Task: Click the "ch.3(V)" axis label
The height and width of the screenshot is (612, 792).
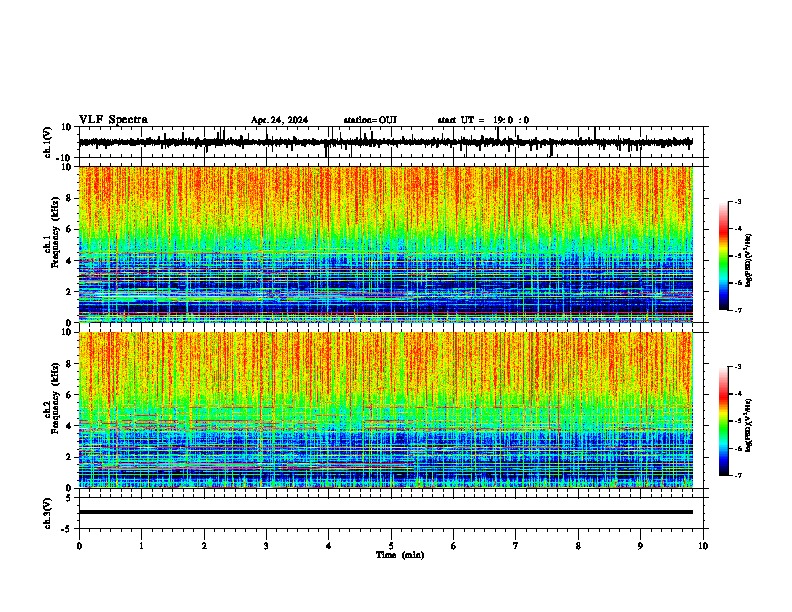Action: (48, 513)
